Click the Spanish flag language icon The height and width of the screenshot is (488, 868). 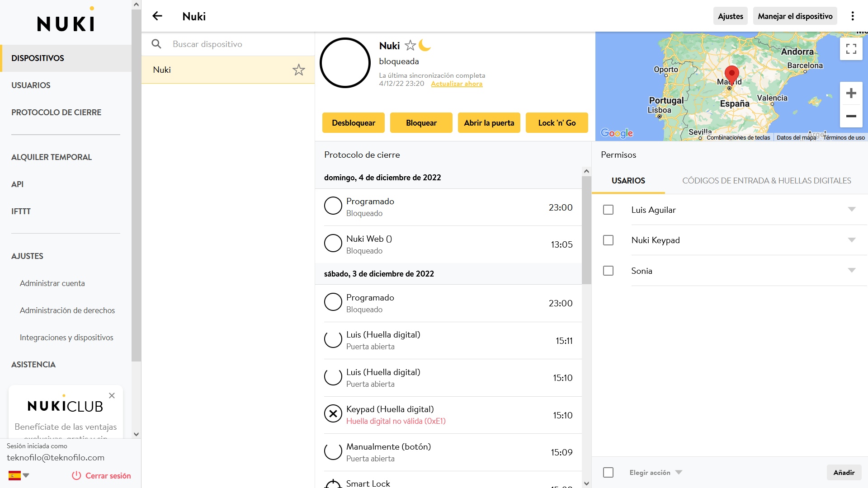pos(14,475)
